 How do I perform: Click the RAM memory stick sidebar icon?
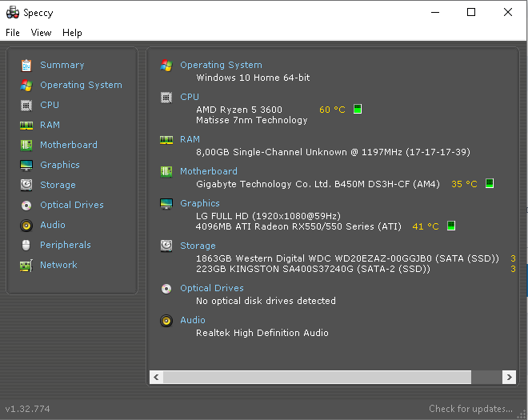click(x=26, y=126)
